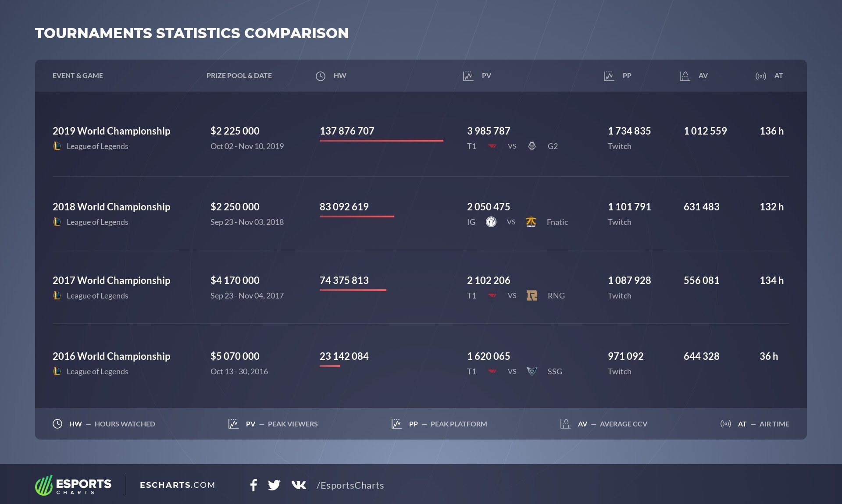
Task: Open the /EsportsCharts social handle
Action: click(x=350, y=485)
